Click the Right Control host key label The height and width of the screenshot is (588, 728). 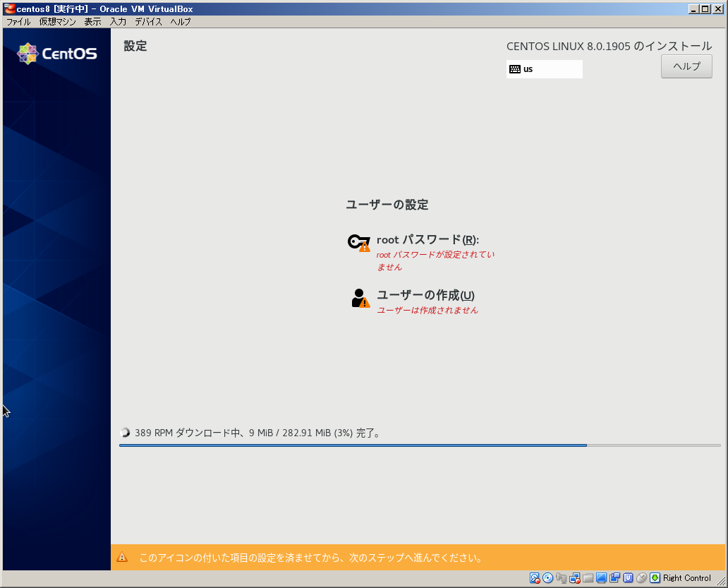(686, 578)
